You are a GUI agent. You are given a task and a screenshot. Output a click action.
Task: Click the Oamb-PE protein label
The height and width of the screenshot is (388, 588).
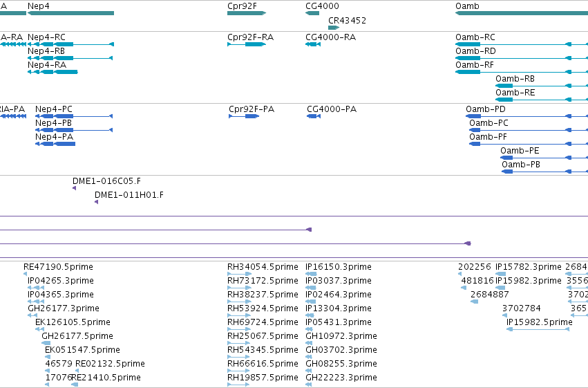[x=520, y=151]
